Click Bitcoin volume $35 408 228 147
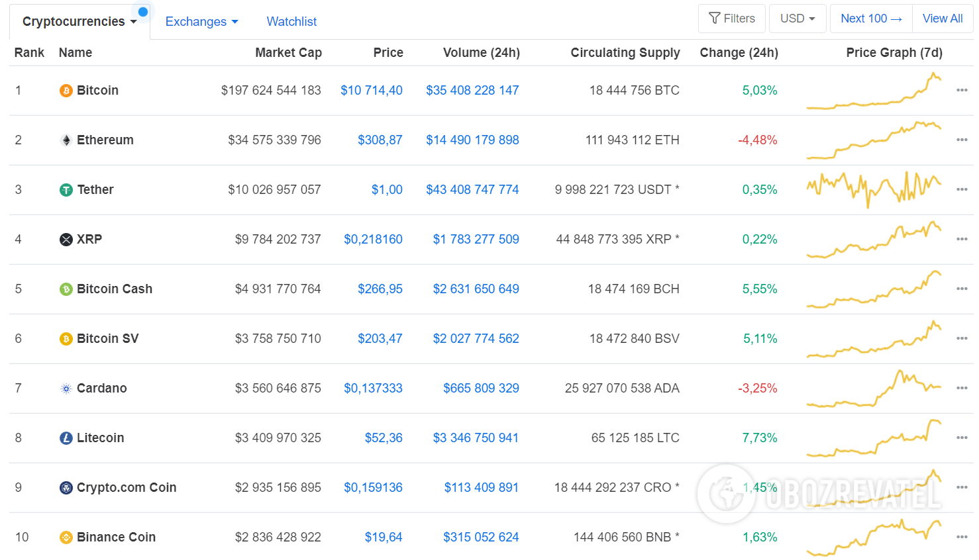This screenshot has width=979, height=560. pyautogui.click(x=472, y=90)
